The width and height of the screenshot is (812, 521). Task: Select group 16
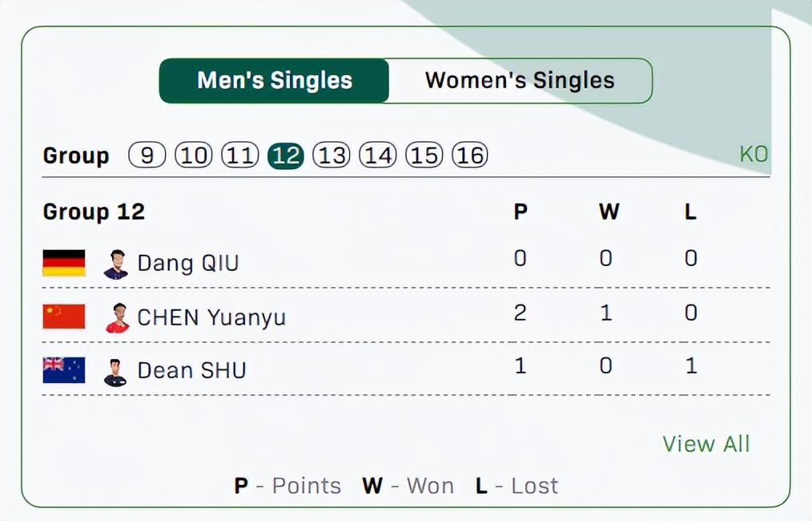coord(470,155)
